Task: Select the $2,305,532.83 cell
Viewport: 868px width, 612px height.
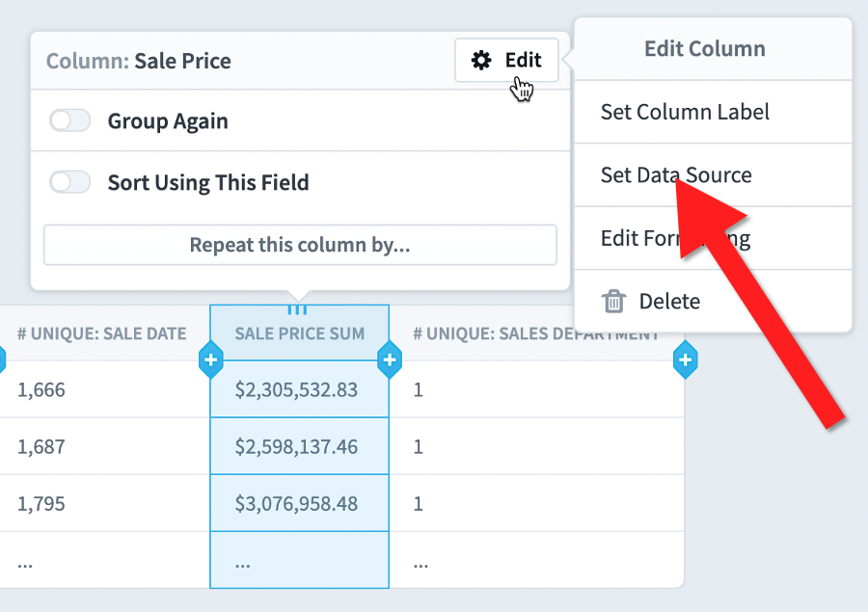Action: [296, 390]
